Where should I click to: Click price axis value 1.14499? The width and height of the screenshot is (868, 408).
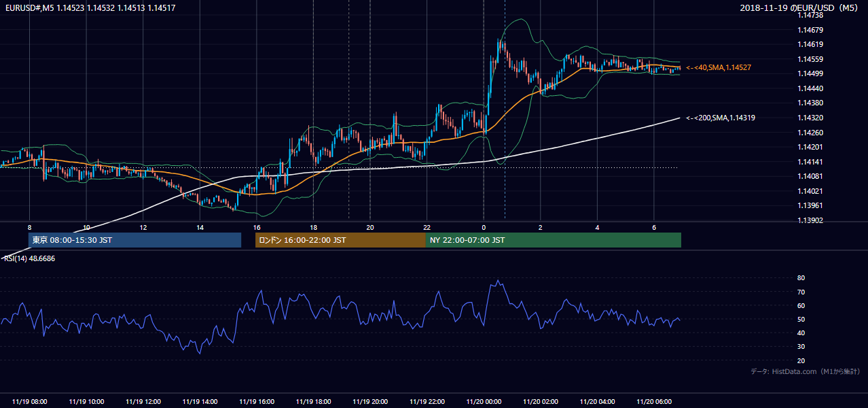[810, 73]
